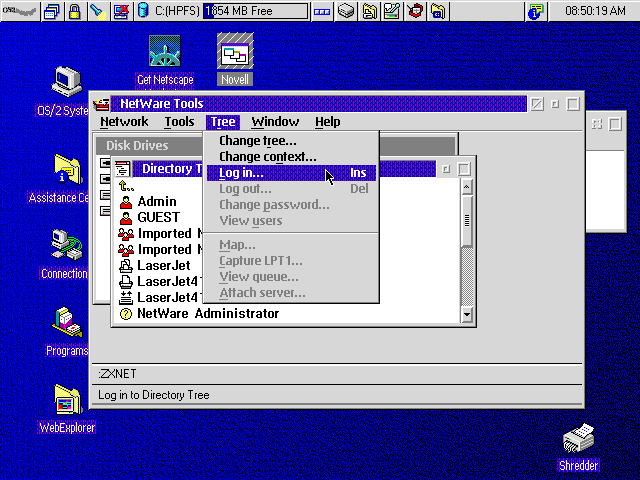
Task: Click the information bubble icon near the clock
Action: [x=536, y=11]
